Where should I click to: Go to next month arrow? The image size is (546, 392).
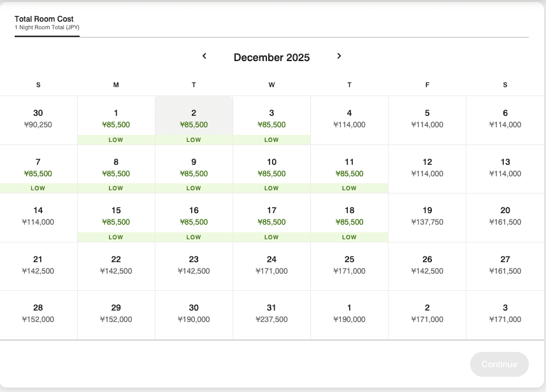pyautogui.click(x=339, y=56)
